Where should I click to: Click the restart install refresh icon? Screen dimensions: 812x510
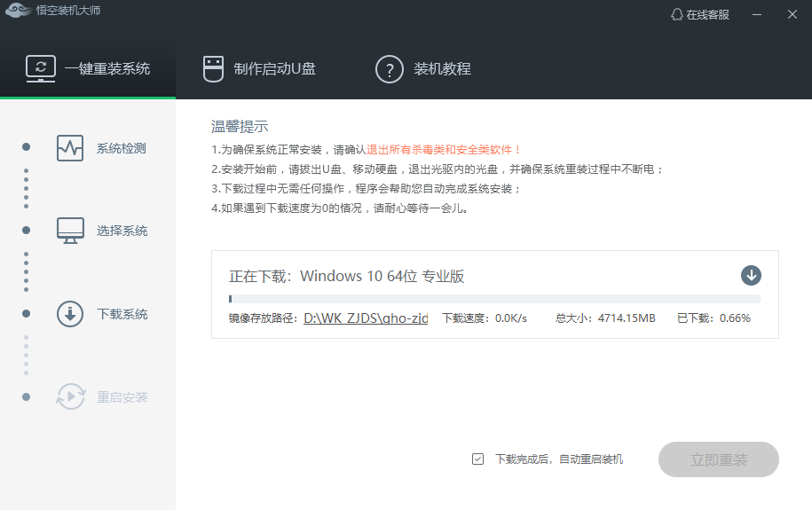click(x=70, y=396)
